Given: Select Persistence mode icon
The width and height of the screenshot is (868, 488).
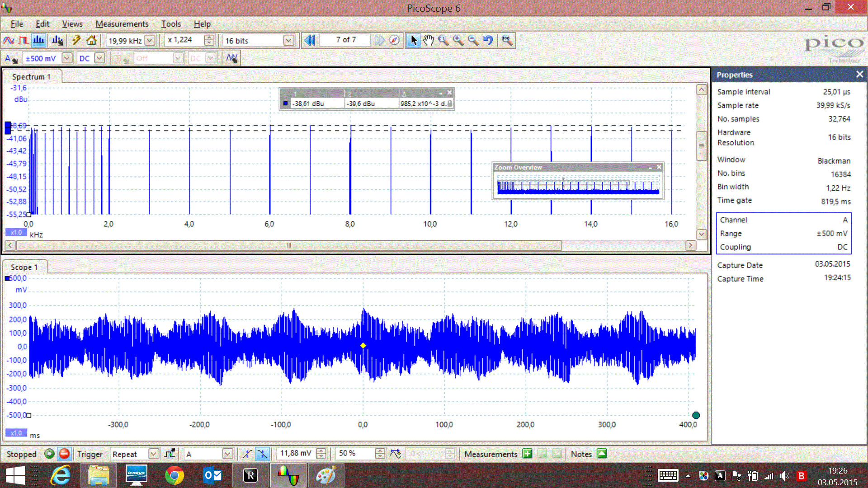Looking at the screenshot, I should click(24, 40).
